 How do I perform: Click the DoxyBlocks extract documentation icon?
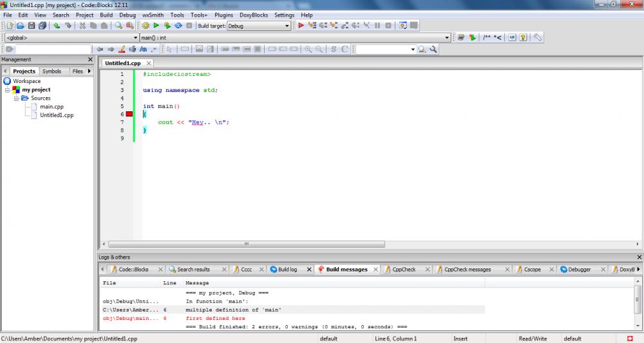point(472,37)
